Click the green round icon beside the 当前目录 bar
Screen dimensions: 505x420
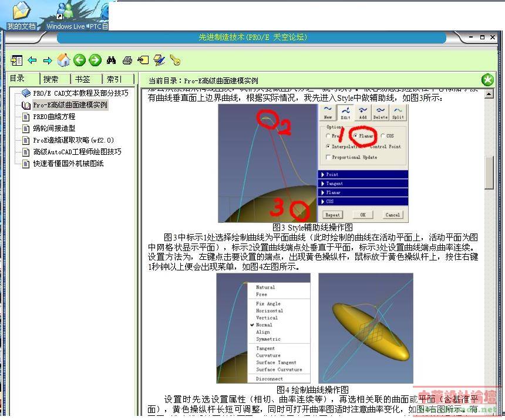point(487,80)
